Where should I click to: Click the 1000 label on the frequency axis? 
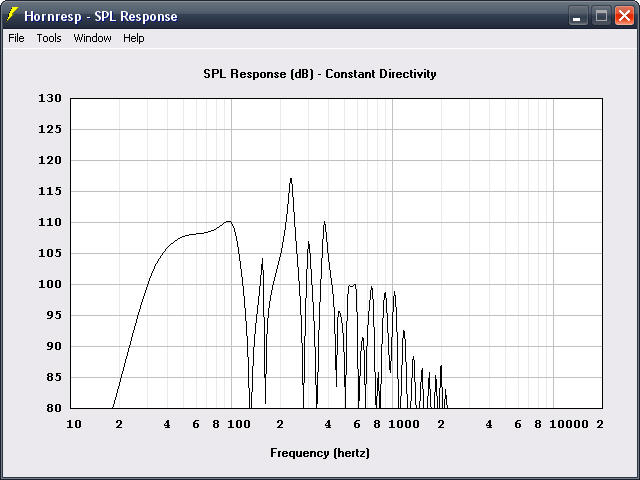[x=404, y=424]
